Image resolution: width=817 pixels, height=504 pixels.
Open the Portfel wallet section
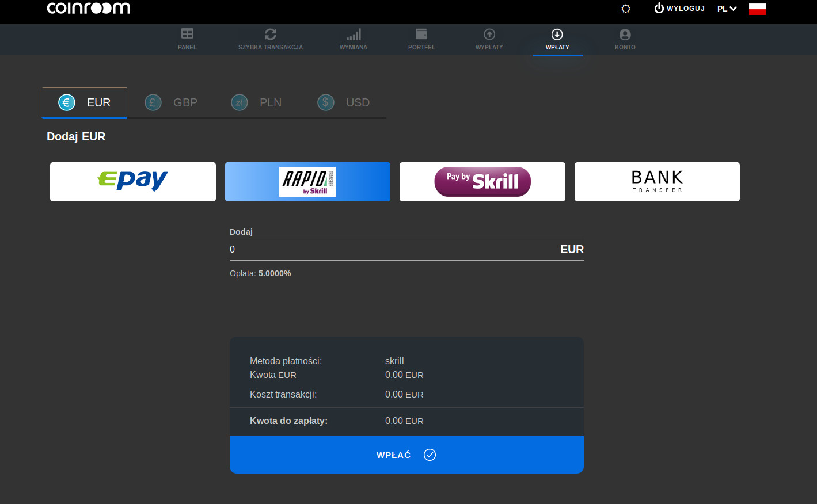[x=421, y=40]
